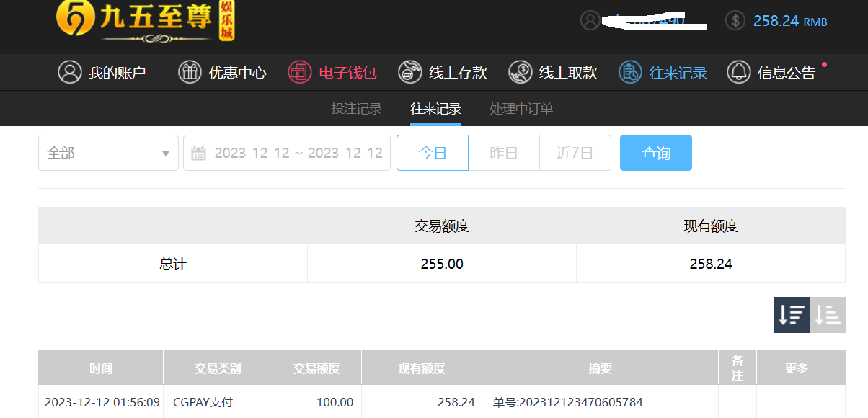This screenshot has width=868, height=418.
Task: Click the 优惠中心 gift box icon
Action: click(x=190, y=72)
